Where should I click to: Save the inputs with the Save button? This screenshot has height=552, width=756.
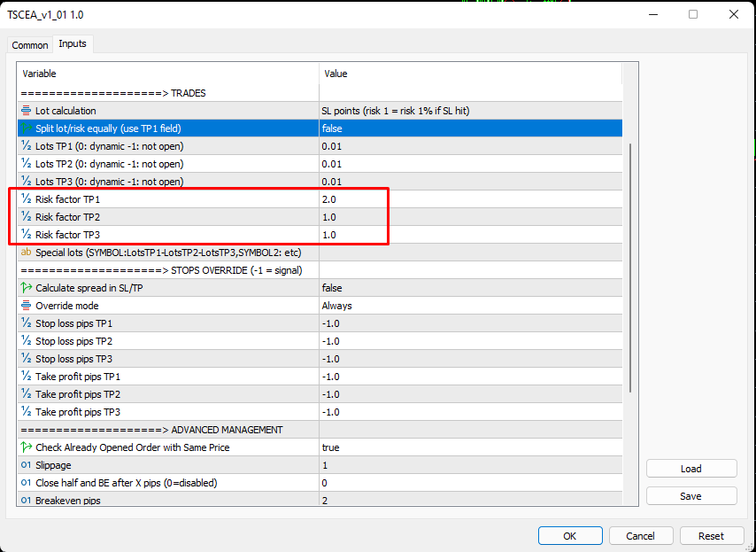690,496
